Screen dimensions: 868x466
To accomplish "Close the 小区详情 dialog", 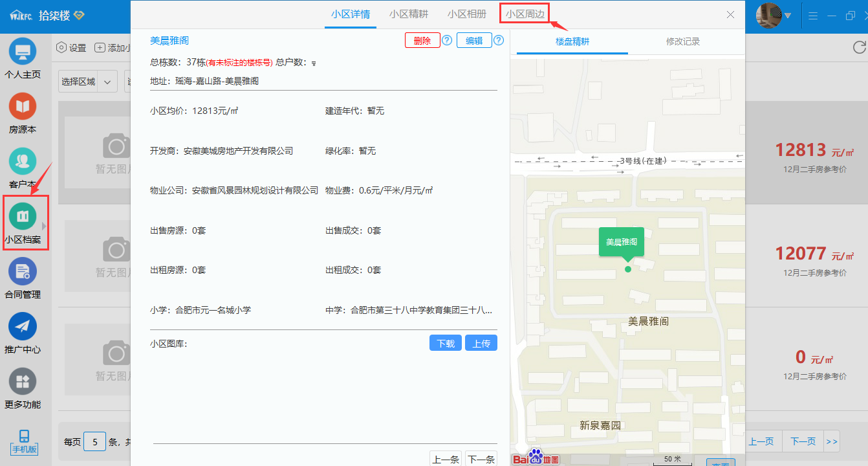I will [730, 14].
